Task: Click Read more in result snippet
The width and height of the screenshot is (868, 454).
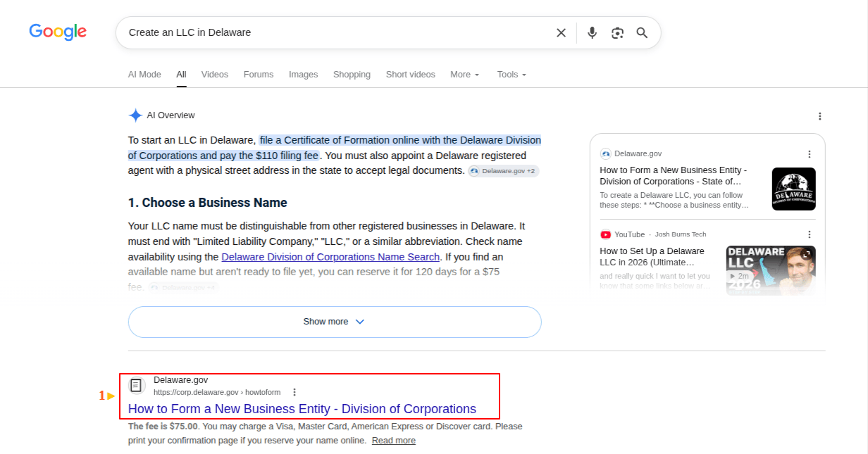Action: click(x=394, y=441)
